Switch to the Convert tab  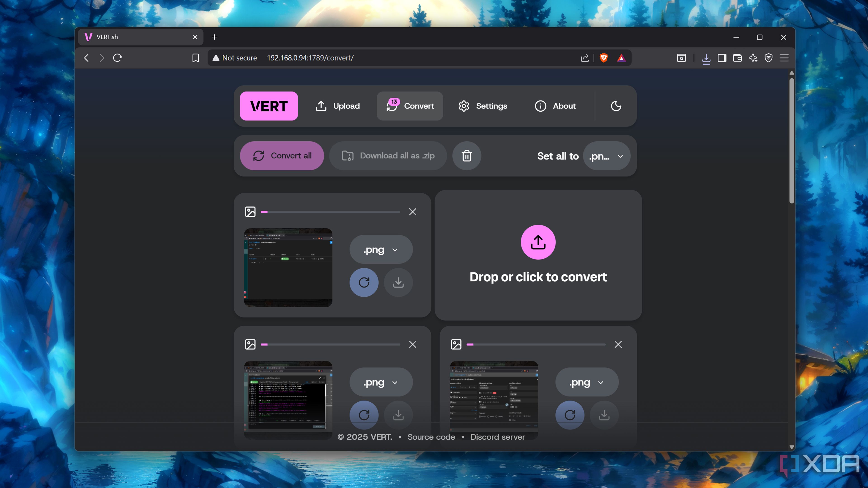(410, 106)
